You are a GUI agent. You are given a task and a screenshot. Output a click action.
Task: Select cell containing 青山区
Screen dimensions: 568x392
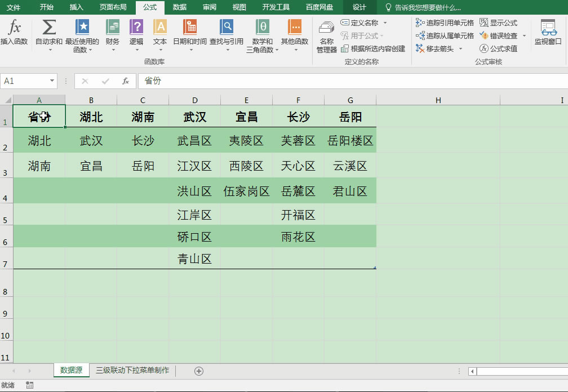[194, 259]
